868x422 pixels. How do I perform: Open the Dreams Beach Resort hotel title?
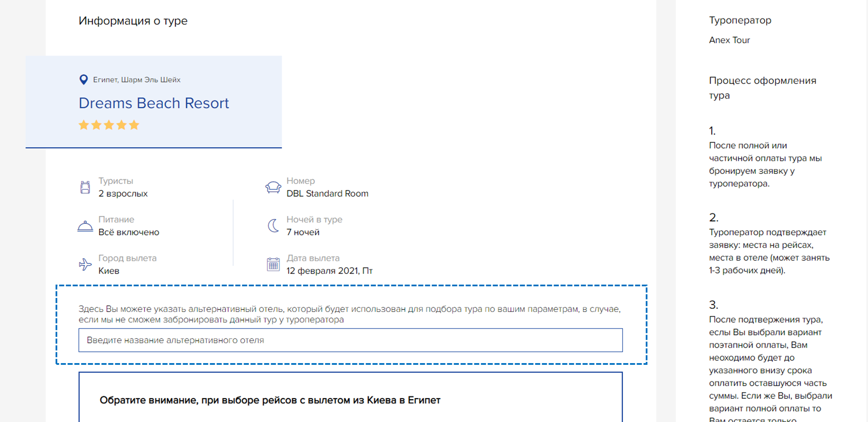(154, 103)
